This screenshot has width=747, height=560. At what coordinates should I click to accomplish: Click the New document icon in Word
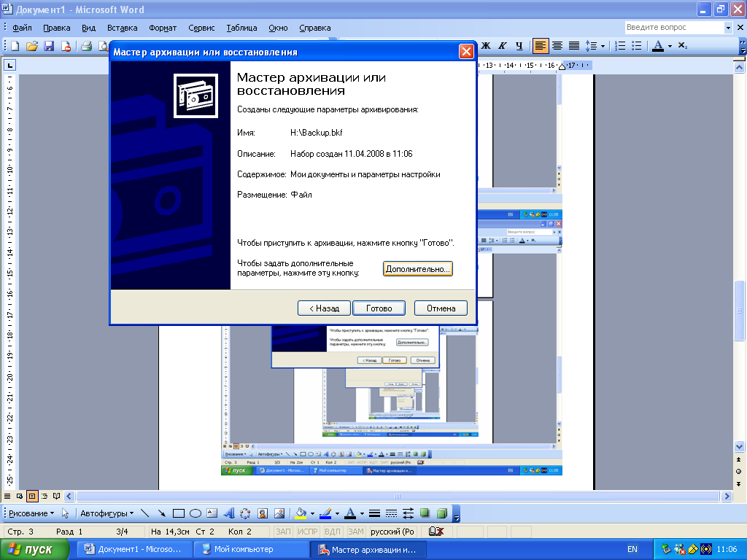coord(15,46)
